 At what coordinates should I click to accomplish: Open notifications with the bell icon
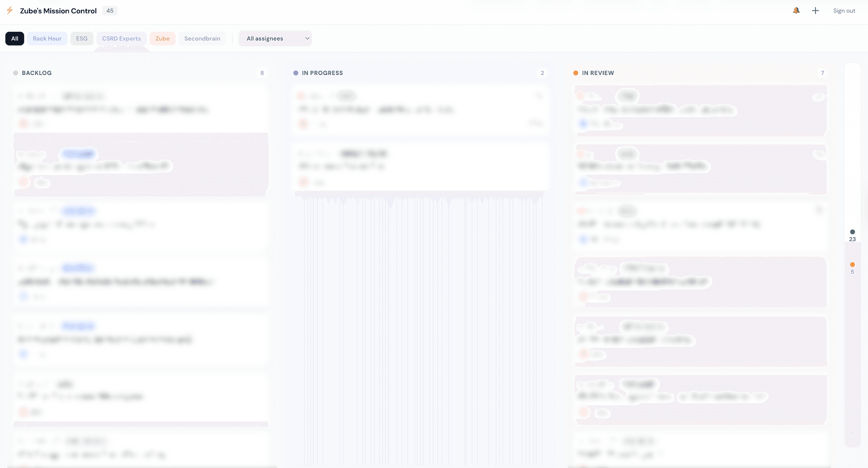[x=796, y=11]
